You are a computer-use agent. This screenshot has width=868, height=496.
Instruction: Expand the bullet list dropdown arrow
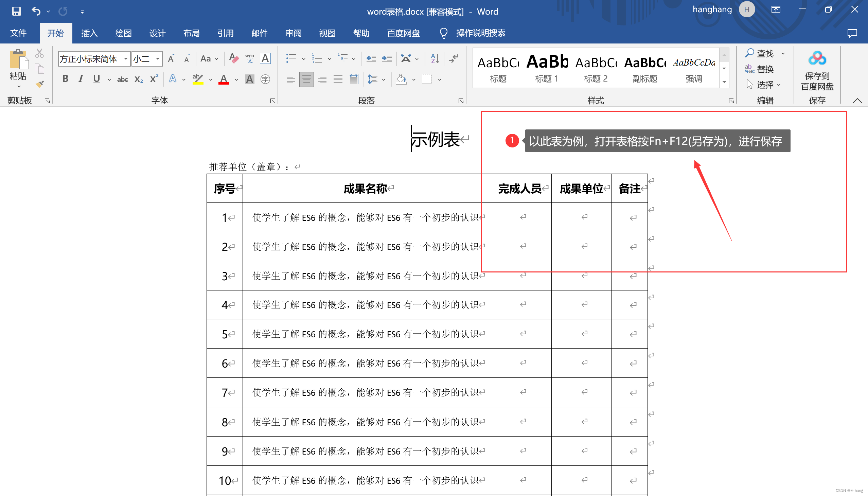pyautogui.click(x=303, y=59)
